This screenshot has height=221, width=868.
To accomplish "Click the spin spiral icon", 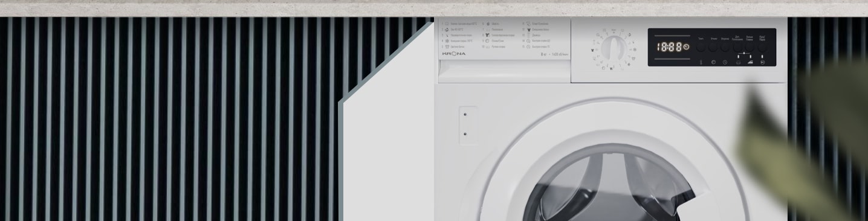I will (x=713, y=62).
